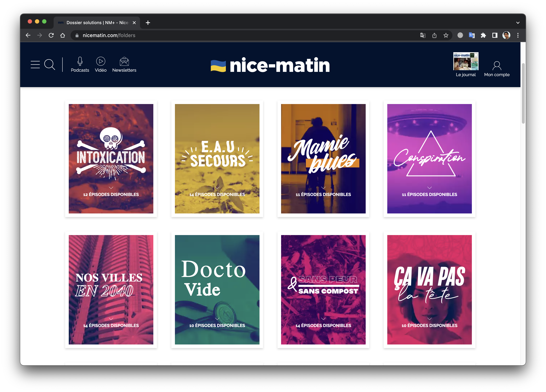Image resolution: width=546 pixels, height=392 pixels.
Task: Click the Google Translate extension icon
Action: point(472,35)
